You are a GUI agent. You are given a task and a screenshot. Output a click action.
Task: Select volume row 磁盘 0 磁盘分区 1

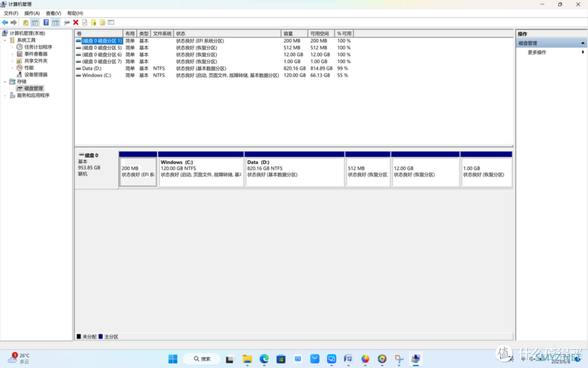tap(213, 40)
